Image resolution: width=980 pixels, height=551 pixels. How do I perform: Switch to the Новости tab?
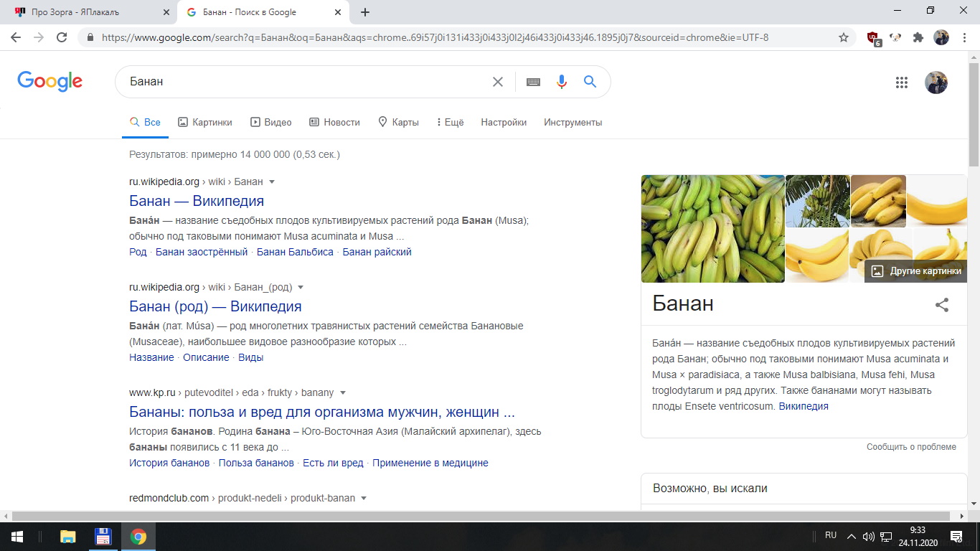[334, 123]
